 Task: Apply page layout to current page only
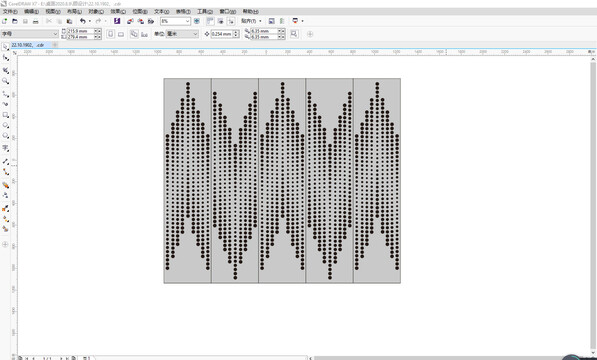pyautogui.click(x=144, y=34)
